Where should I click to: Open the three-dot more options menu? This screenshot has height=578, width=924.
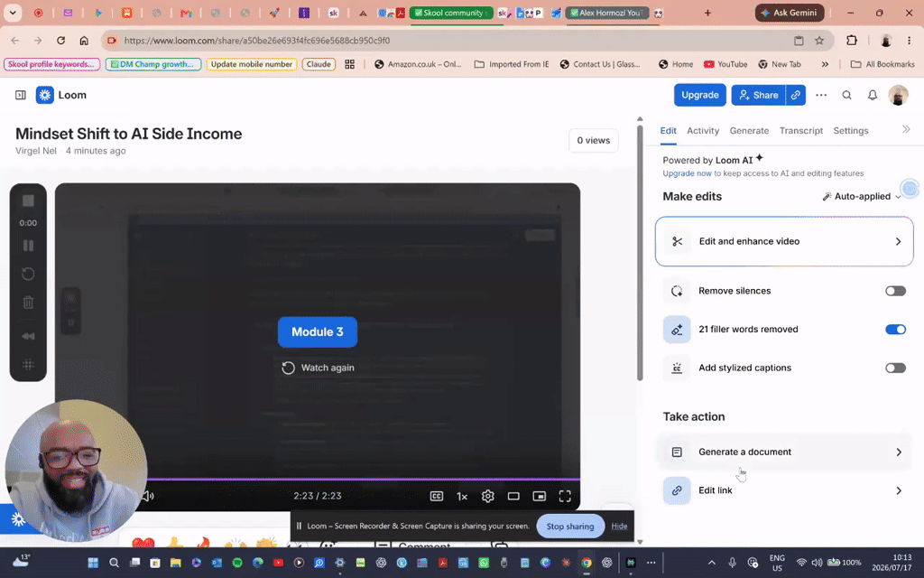tap(821, 95)
